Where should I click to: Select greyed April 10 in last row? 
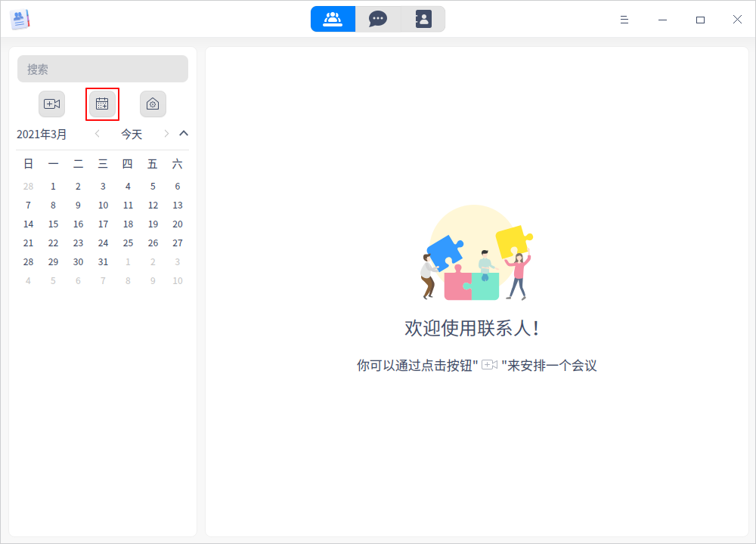[x=178, y=280]
